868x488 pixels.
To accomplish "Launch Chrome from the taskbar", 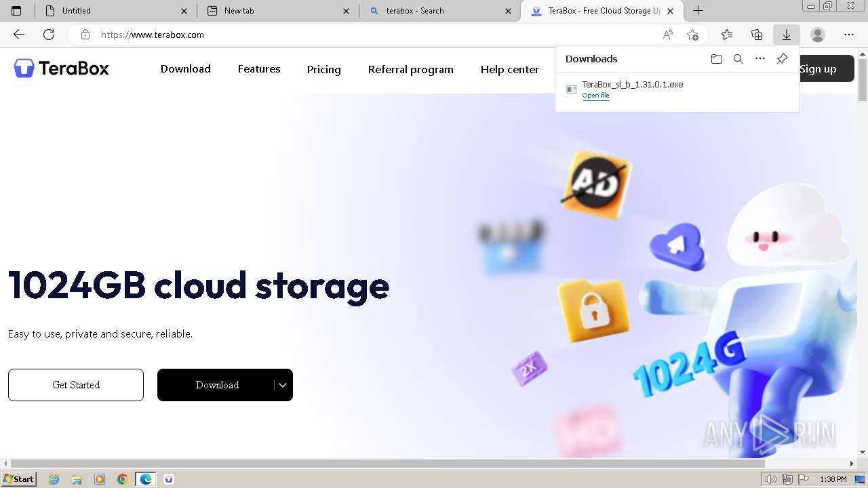I will pyautogui.click(x=122, y=479).
